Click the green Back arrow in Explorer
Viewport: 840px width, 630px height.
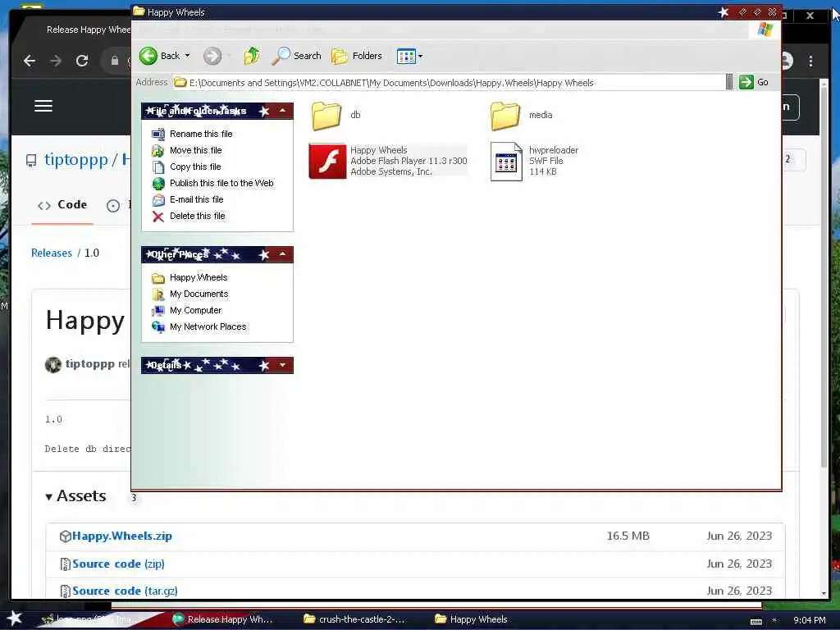148,56
